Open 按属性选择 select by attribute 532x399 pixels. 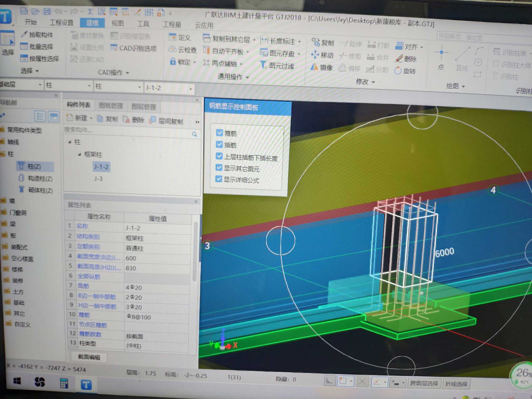[40, 58]
